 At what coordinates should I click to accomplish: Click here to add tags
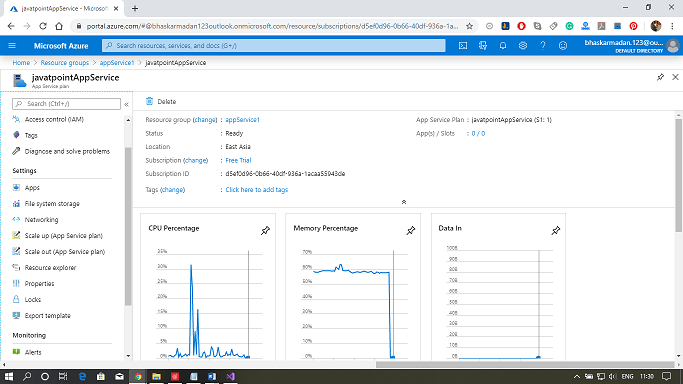click(257, 190)
